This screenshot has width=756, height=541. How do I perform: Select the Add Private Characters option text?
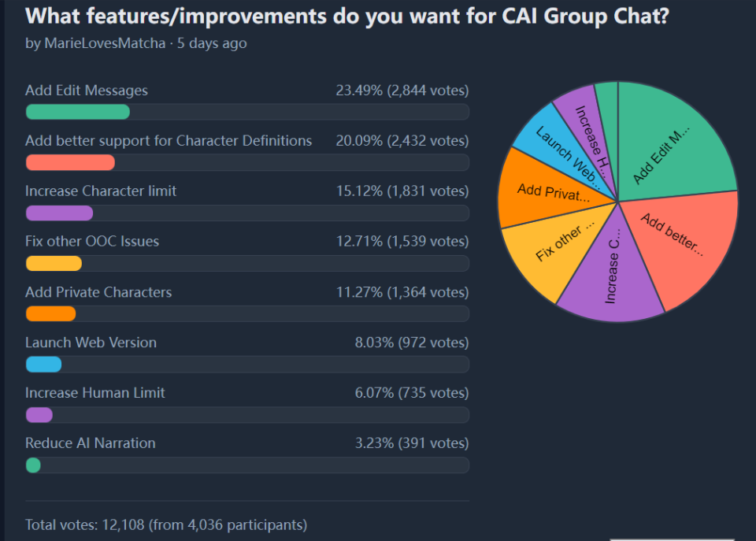click(x=98, y=292)
